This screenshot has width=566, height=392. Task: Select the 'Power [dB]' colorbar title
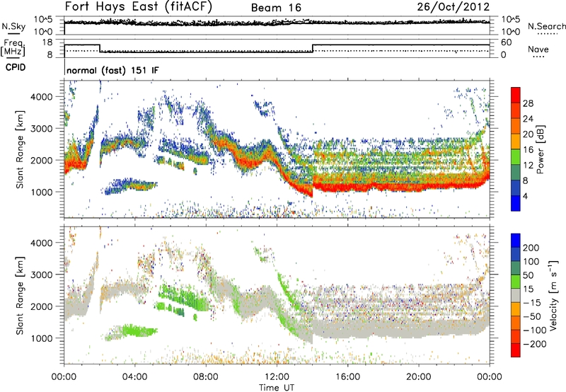(x=540, y=149)
